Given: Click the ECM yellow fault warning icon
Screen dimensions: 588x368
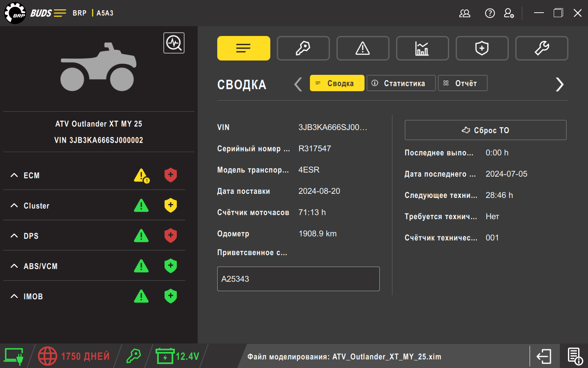Looking at the screenshot, I should [x=142, y=175].
